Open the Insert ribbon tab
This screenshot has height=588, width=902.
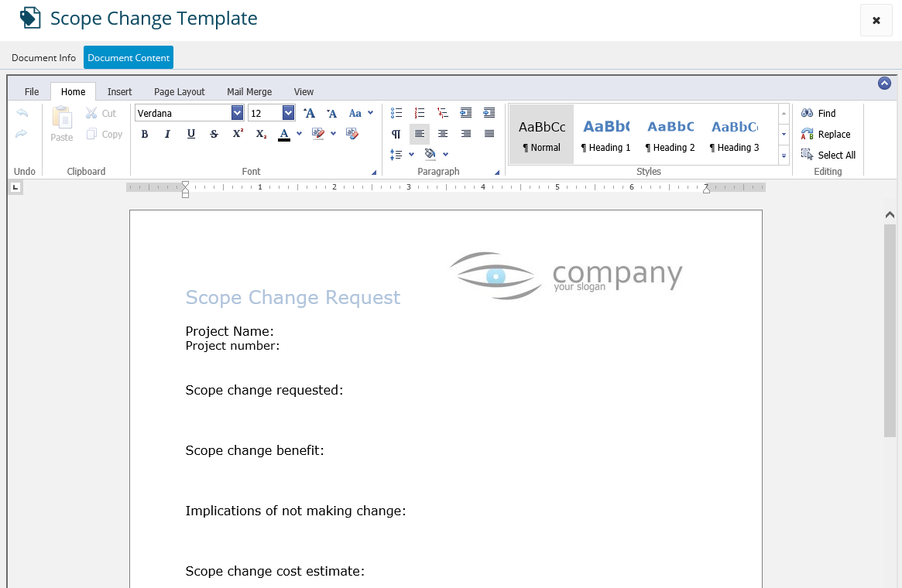coord(120,91)
